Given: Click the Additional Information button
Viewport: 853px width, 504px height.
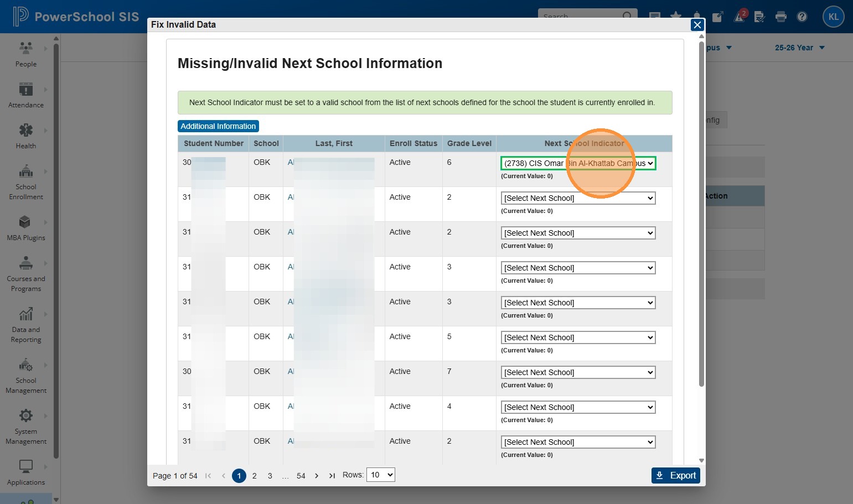Looking at the screenshot, I should (x=218, y=126).
